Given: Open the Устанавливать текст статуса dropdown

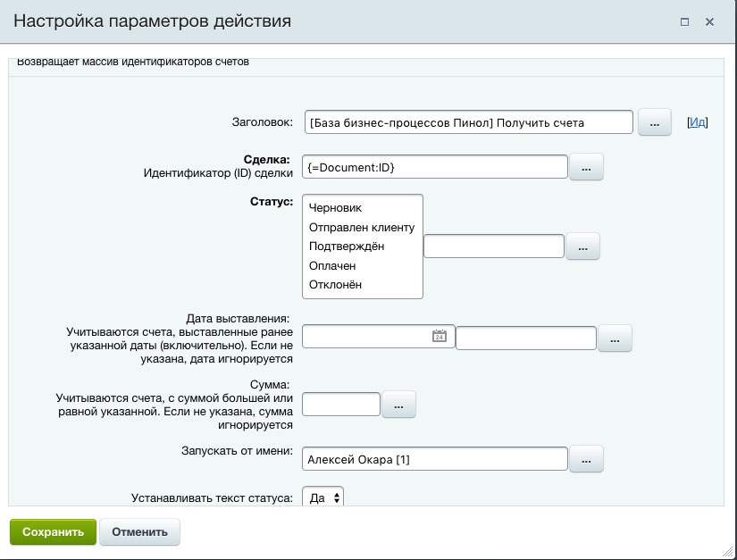Looking at the screenshot, I should [322, 498].
